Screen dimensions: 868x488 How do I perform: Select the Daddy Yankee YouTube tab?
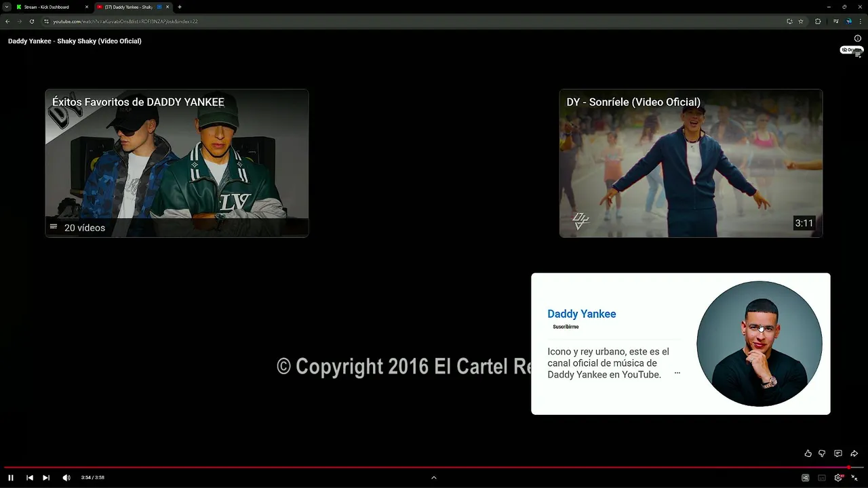132,7
